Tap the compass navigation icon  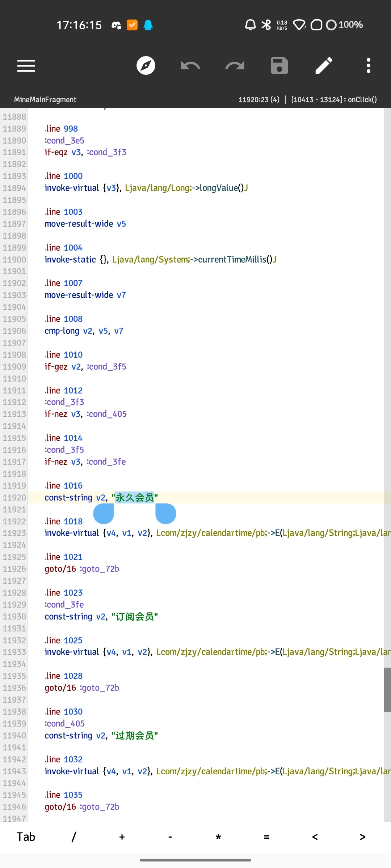(146, 66)
